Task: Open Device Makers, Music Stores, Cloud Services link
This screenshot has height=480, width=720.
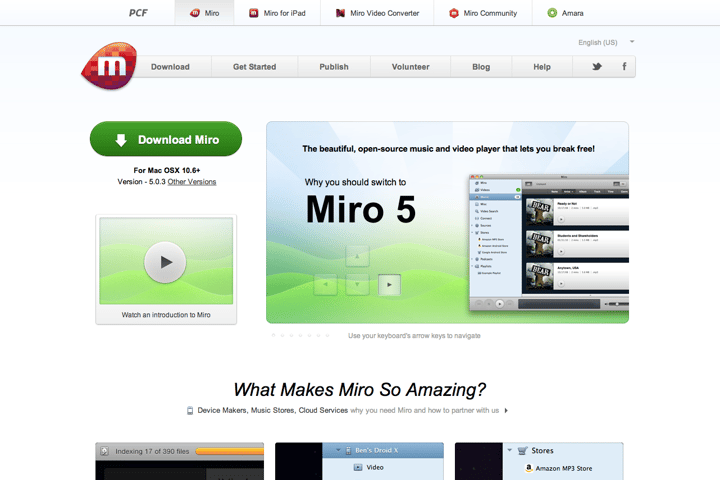Action: [x=273, y=410]
